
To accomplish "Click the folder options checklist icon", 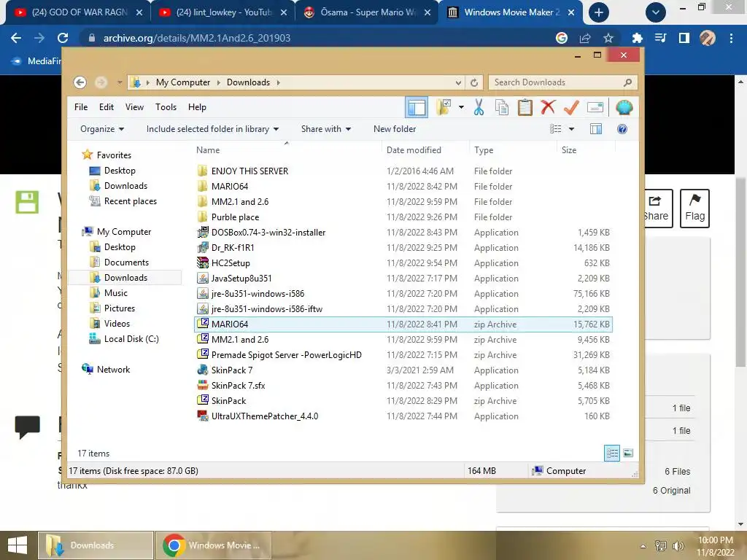I will [444, 107].
